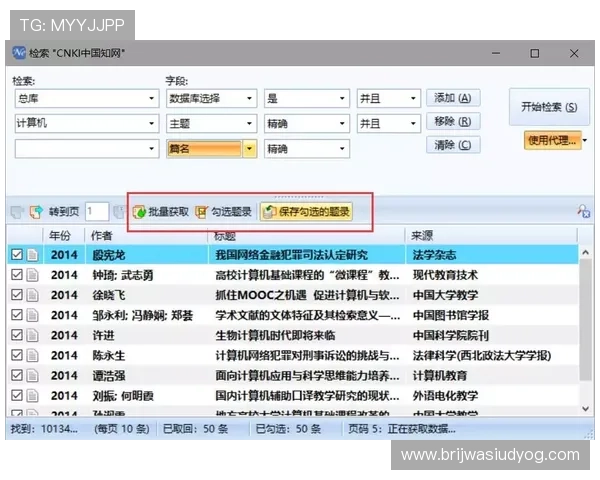Click the gray previous page icon in toolbar
The height and width of the screenshot is (480, 600).
17,212
